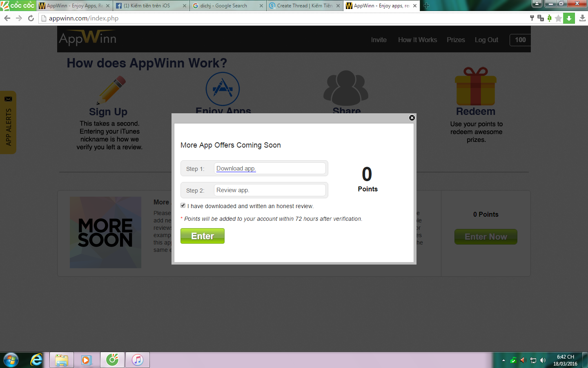Click the Sign Up pencil icon
Screen dimensions: 588x368
pos(111,90)
